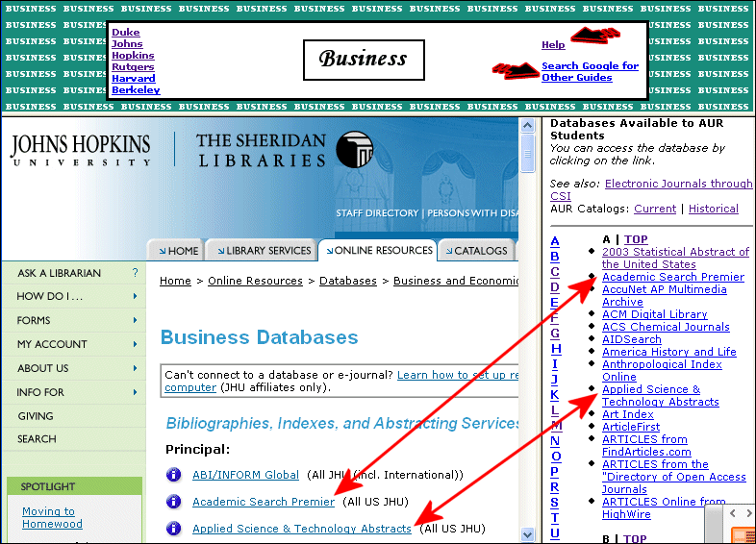756x544 pixels.
Task: Jump to letter P in alphabet index
Action: tap(555, 472)
